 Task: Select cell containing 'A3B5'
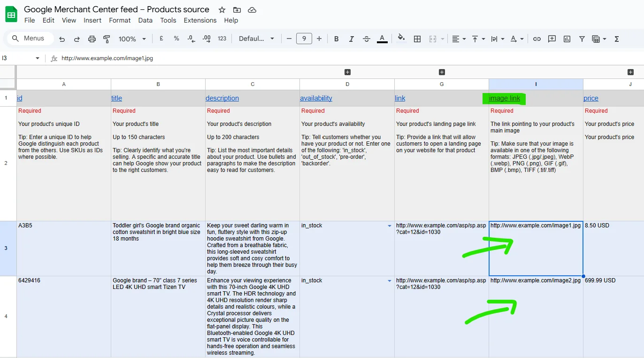[64, 249]
